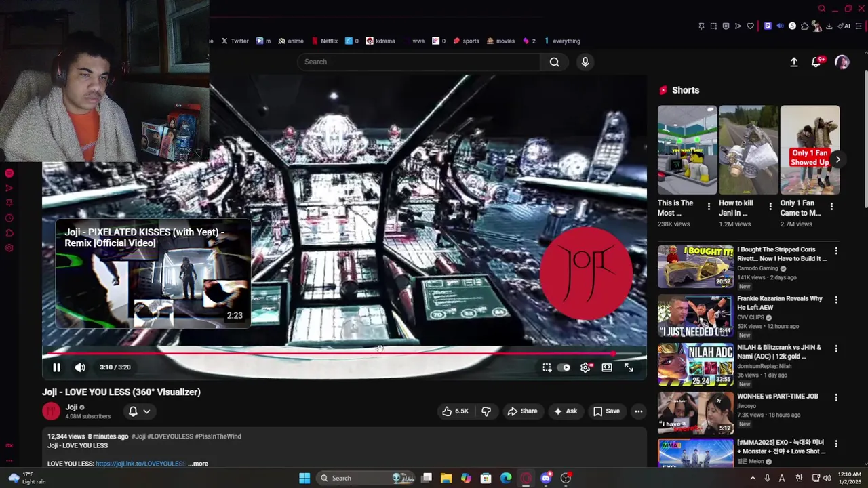Open the kdrama bookmark folder

380,41
